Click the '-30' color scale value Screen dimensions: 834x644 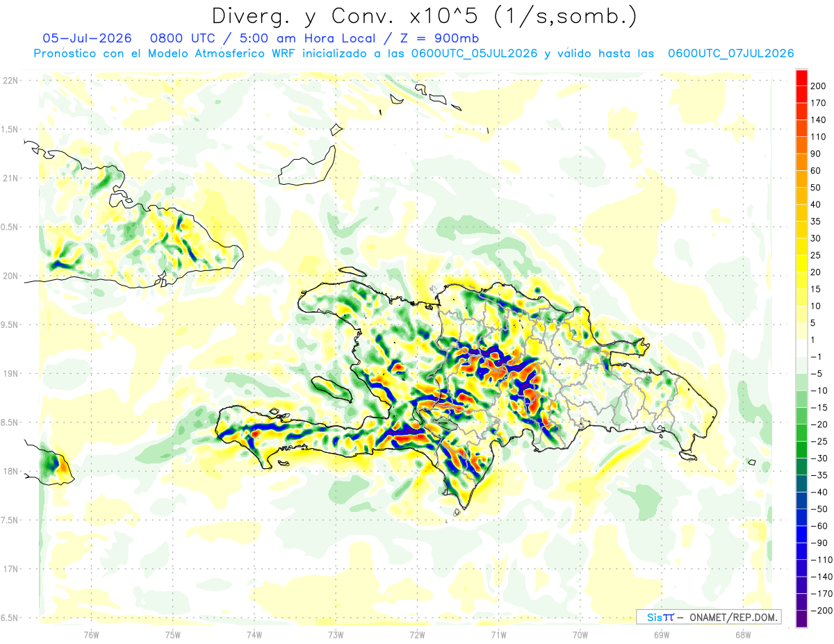(x=821, y=459)
